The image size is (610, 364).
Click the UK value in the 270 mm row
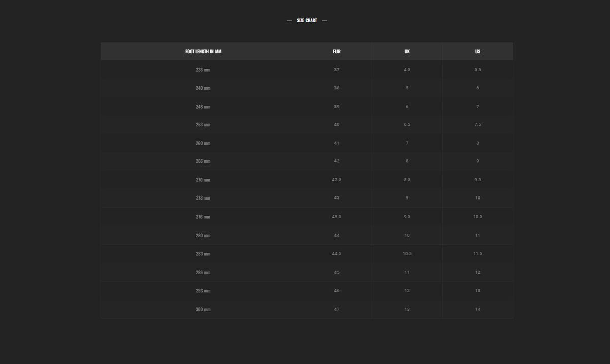(x=407, y=179)
